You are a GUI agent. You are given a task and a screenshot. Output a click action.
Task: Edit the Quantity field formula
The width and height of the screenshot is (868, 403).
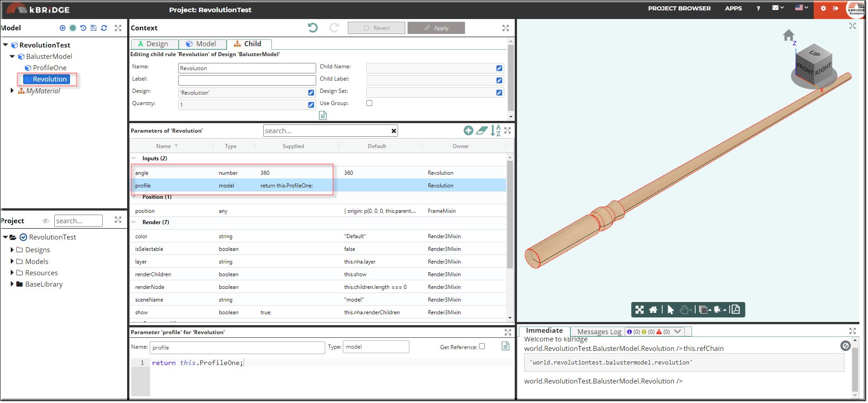pyautogui.click(x=311, y=105)
